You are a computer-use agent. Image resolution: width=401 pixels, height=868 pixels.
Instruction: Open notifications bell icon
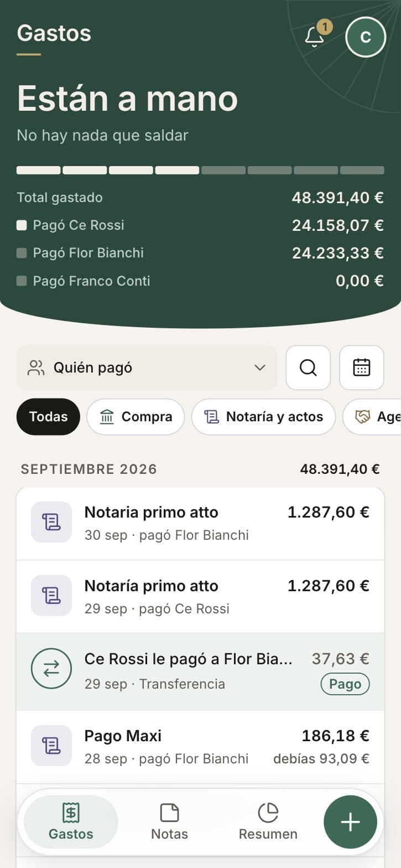point(315,37)
